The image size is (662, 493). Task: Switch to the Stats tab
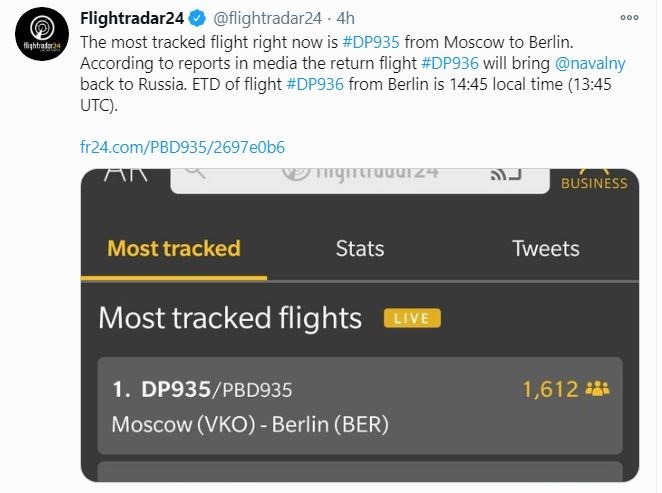click(x=360, y=248)
